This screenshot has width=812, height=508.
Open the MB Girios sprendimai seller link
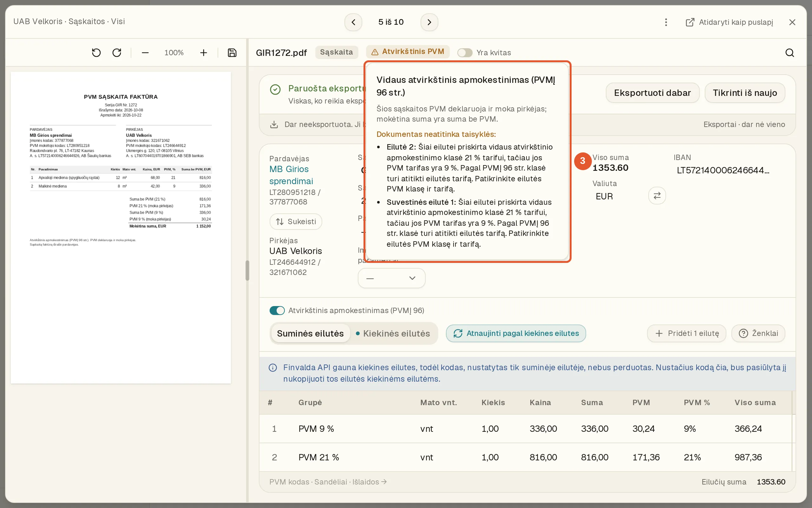[291, 175]
